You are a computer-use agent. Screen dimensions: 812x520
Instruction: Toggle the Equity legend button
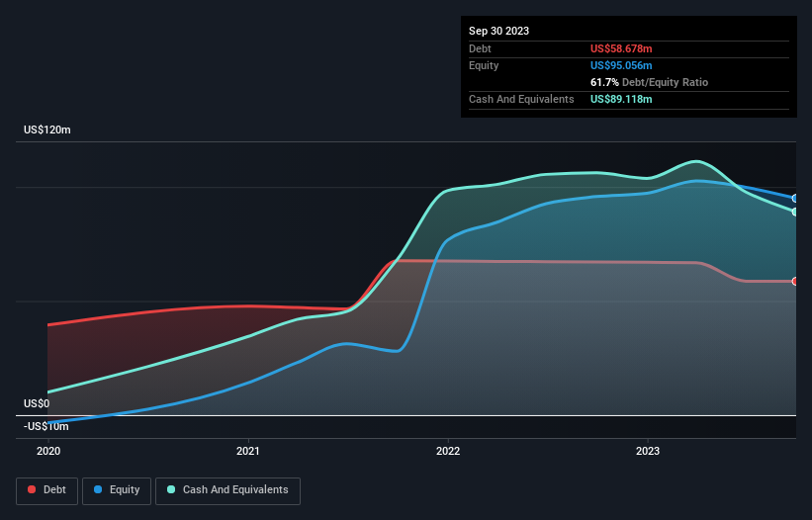click(x=117, y=490)
